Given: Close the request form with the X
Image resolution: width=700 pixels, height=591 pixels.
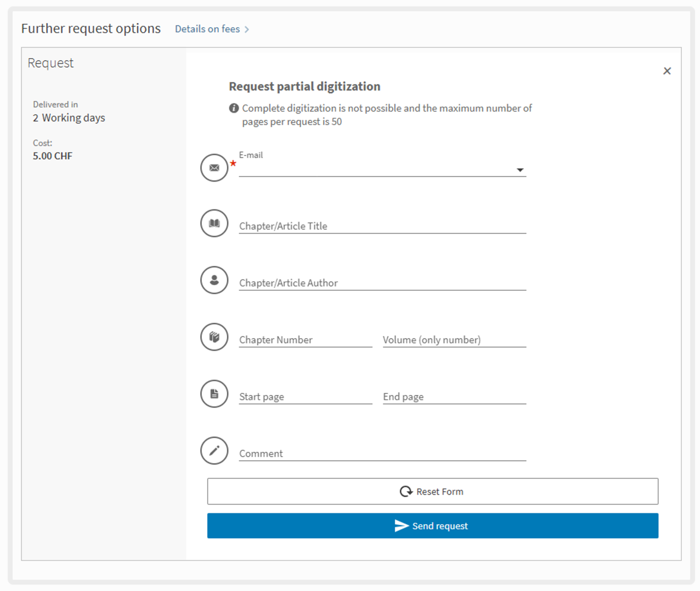Looking at the screenshot, I should coord(667,71).
